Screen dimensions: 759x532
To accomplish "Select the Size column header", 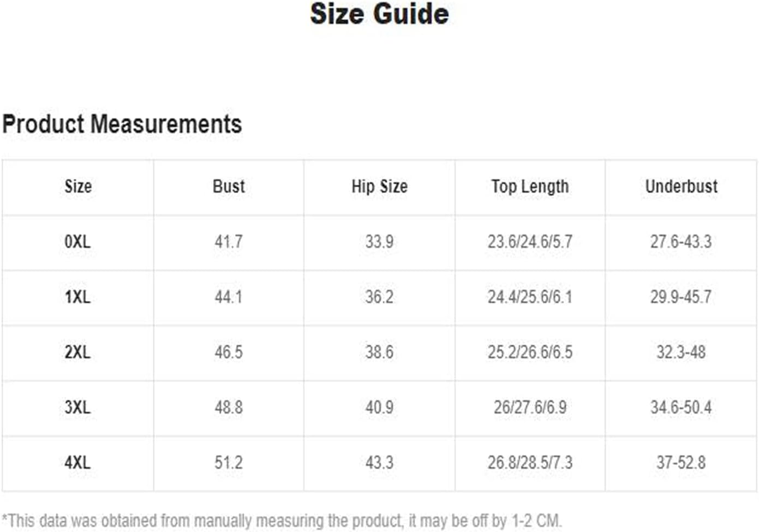I will (x=78, y=187).
